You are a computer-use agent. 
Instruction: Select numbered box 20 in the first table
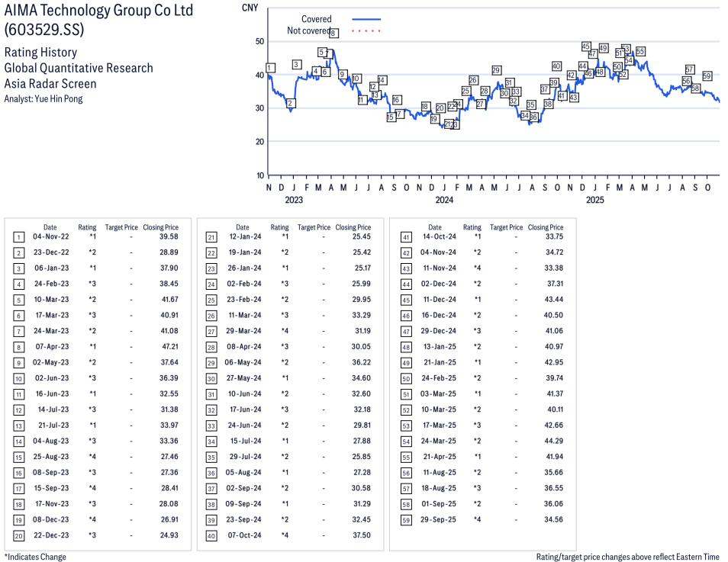coord(18,535)
